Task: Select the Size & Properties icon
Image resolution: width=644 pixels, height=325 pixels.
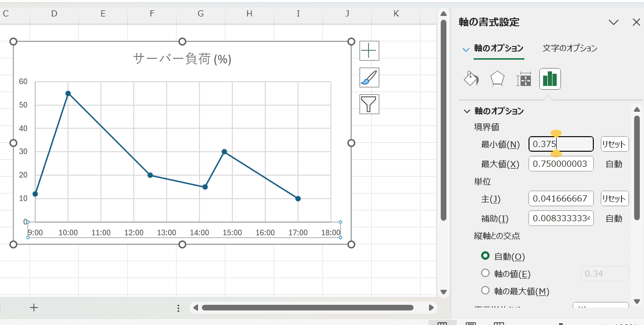Action: (523, 80)
